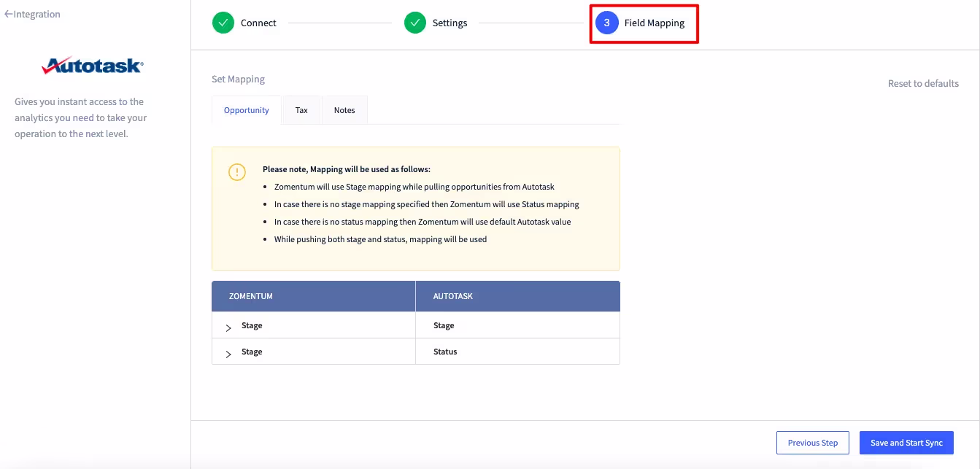Viewport: 980px width, 469px height.
Task: Click the 'Please note, Mapping will be used' heading
Action: (x=347, y=169)
